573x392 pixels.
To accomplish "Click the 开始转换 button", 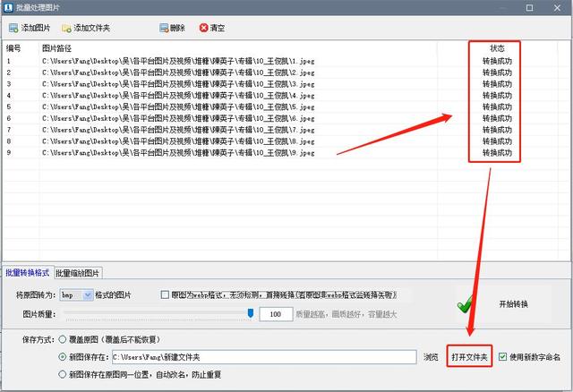I will (x=513, y=304).
